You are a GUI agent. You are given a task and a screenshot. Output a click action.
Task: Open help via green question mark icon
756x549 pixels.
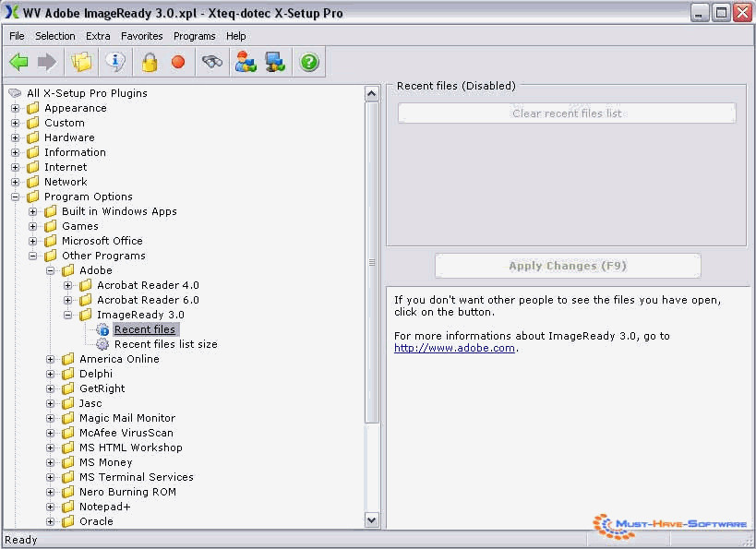tap(309, 62)
